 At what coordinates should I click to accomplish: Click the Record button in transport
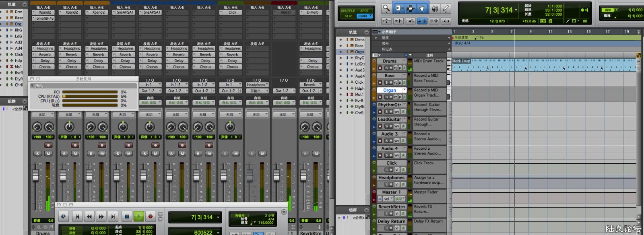click(x=151, y=216)
